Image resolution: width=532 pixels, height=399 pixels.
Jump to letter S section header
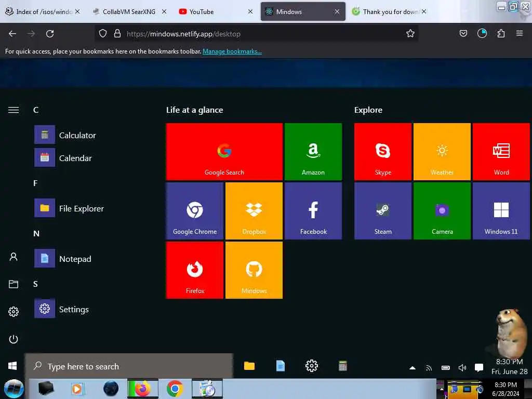click(35, 284)
